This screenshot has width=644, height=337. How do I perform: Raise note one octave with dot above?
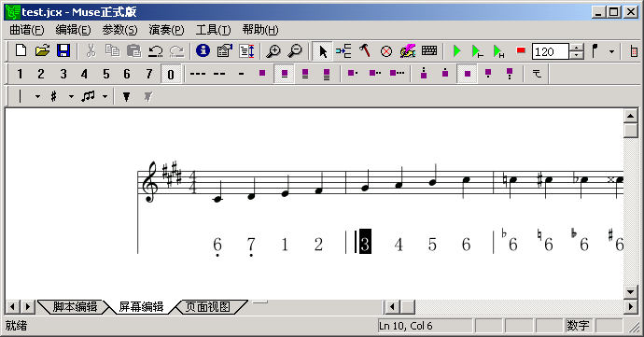445,74
